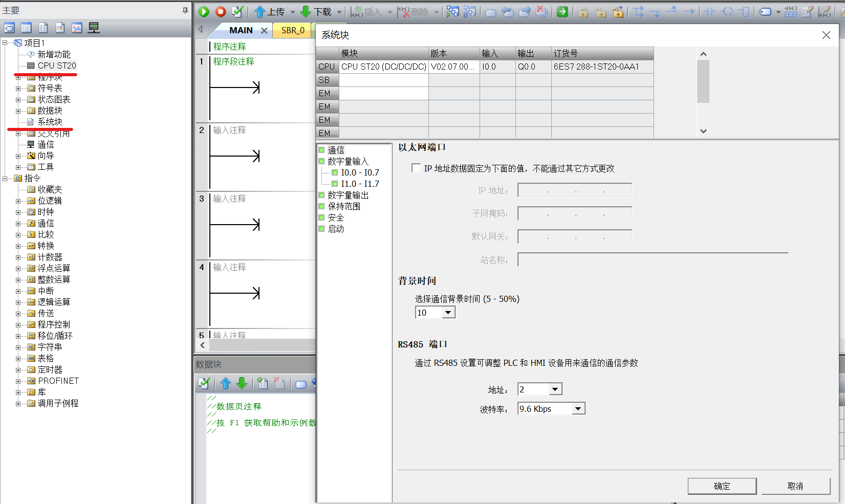Open the background time percentage dropdown

pos(448,313)
